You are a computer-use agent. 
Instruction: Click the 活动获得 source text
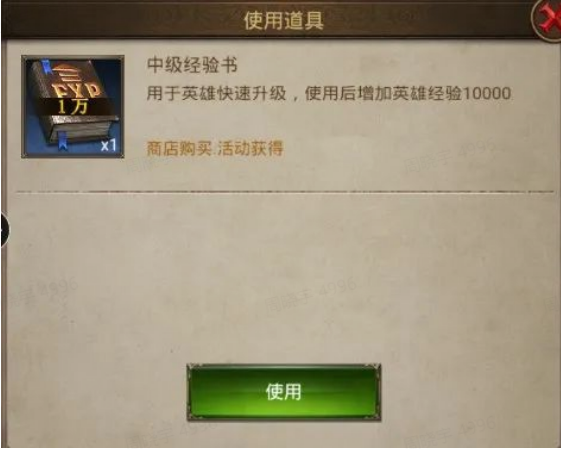pyautogui.click(x=250, y=148)
